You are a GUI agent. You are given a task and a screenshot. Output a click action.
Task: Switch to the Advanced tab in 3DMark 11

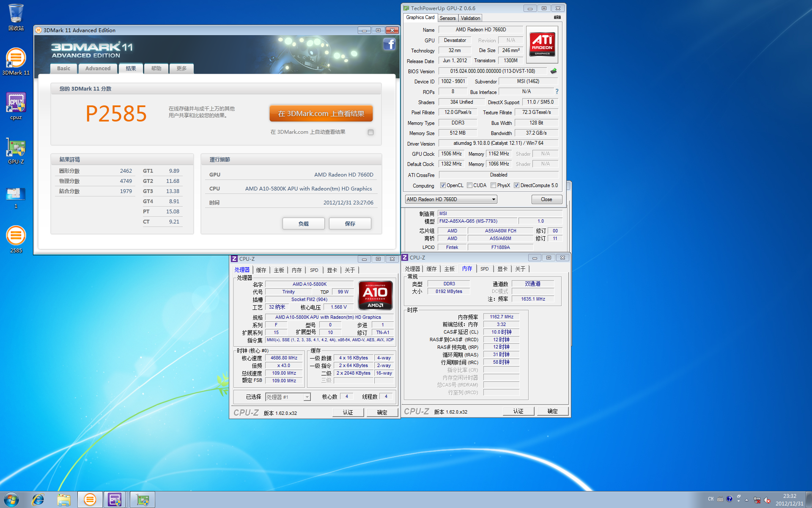tap(98, 69)
